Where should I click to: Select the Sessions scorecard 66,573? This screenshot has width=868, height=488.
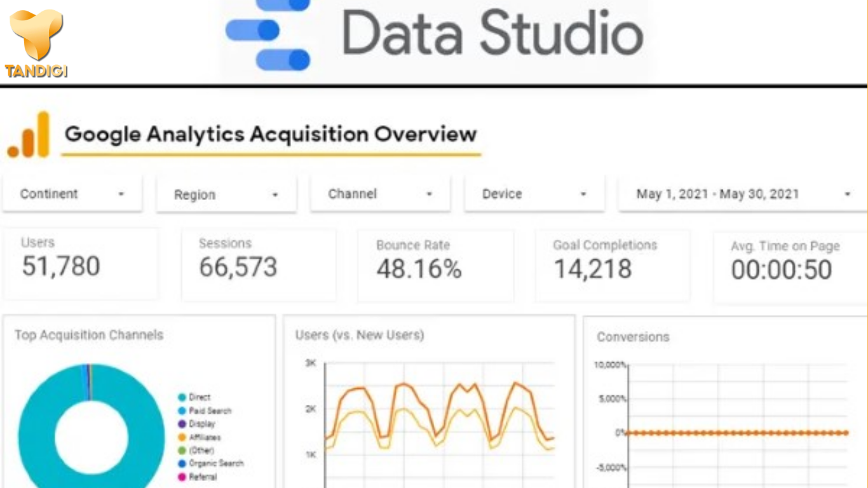tap(258, 264)
